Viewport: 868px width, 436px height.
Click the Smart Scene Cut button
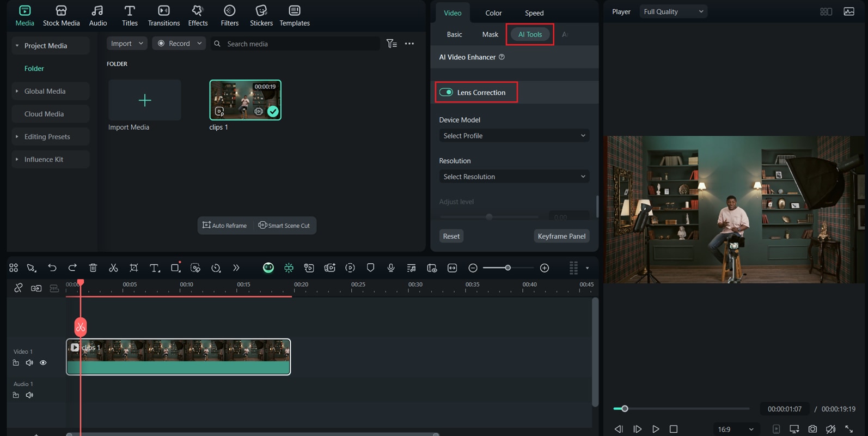(284, 226)
